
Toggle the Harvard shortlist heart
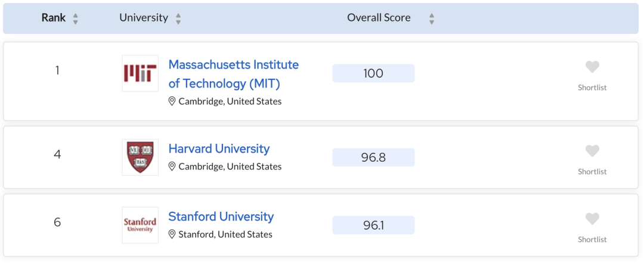pyautogui.click(x=592, y=151)
